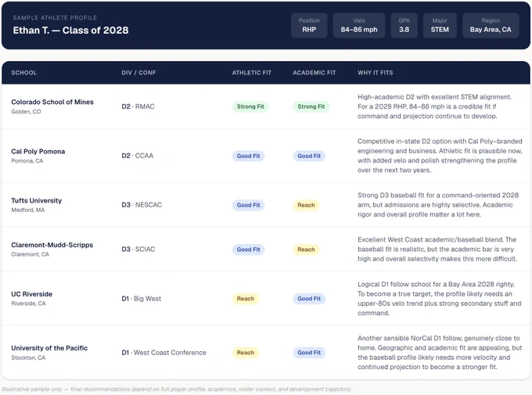Click the ACADEMIC FIT column header

tap(315, 73)
